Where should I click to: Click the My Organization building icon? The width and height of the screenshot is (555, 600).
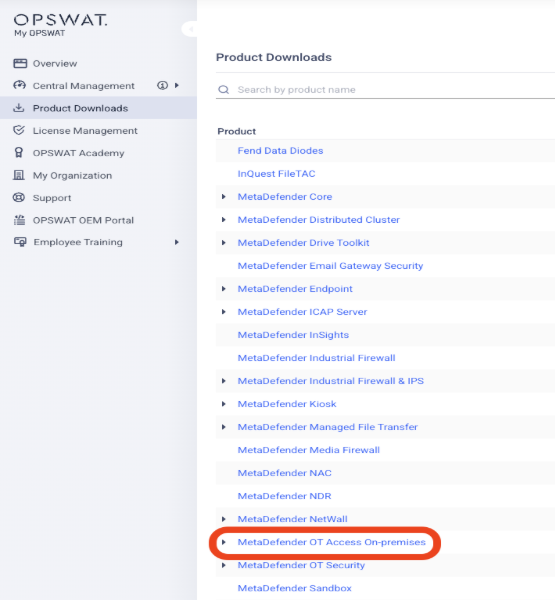(18, 175)
